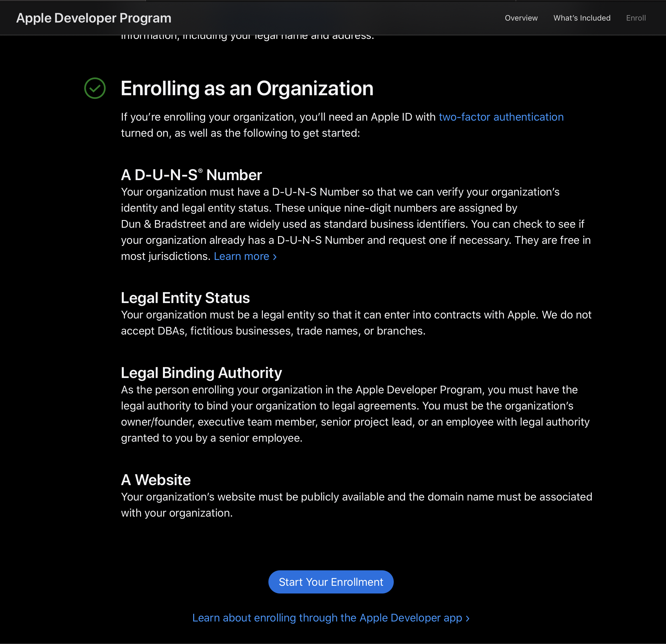
Task: Click the green checkmark circle icon
Action: [95, 88]
